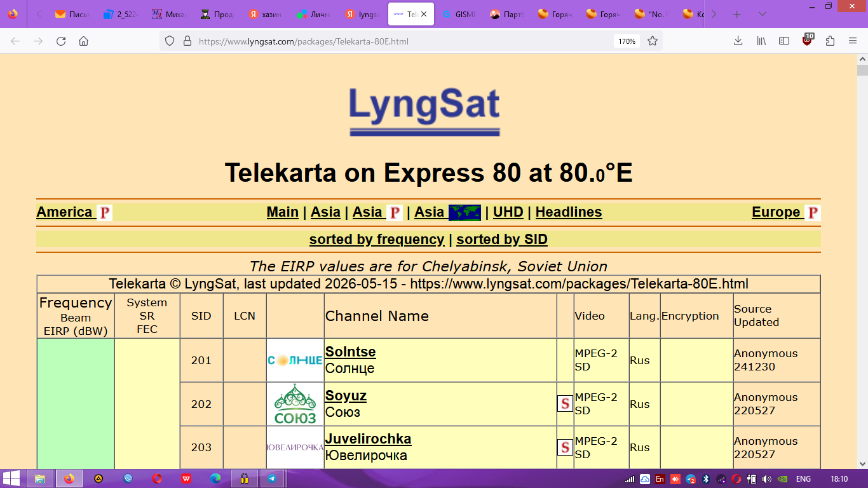The height and width of the screenshot is (488, 868).
Task: Click the Ювелирочка channel logo
Action: pos(295,447)
